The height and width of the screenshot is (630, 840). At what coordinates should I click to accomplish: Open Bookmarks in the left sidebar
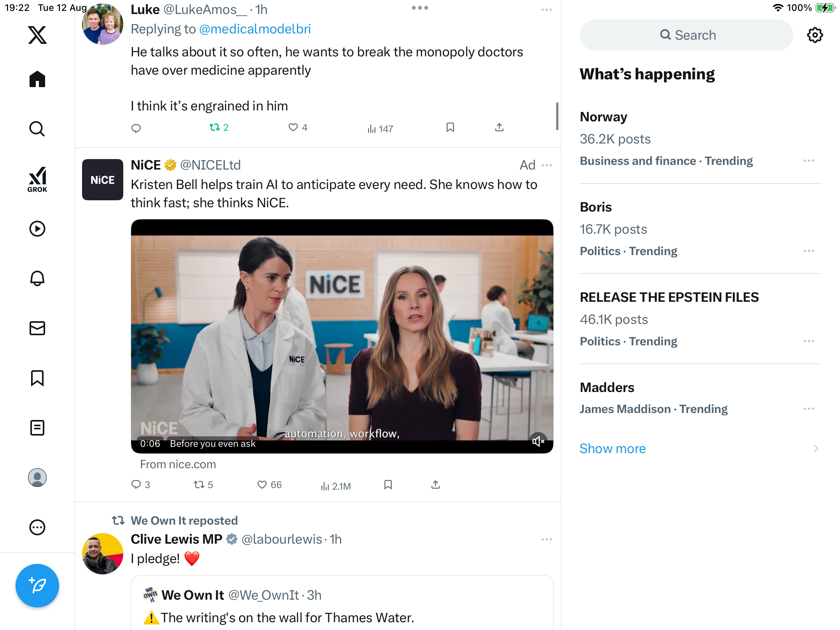click(37, 378)
